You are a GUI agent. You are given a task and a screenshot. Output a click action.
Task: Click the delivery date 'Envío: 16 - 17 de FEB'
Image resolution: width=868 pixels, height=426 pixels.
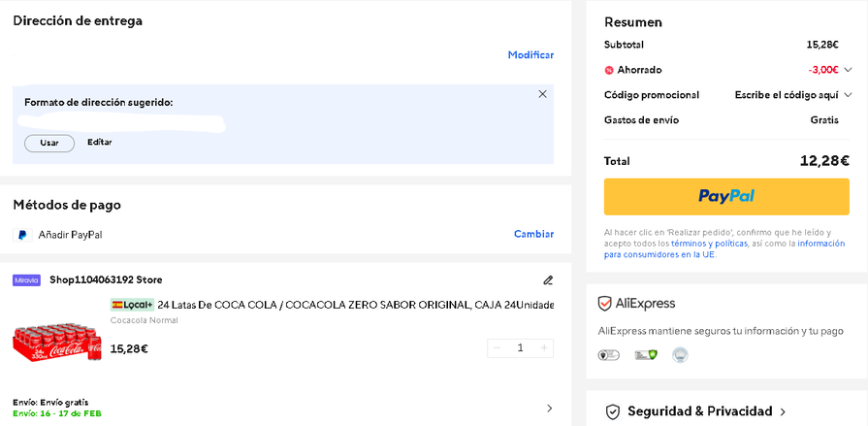pos(57,413)
